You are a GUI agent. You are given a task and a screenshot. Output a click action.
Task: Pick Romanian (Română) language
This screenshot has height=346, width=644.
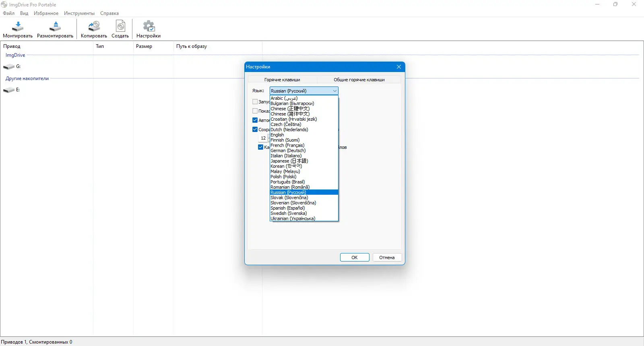(304, 187)
